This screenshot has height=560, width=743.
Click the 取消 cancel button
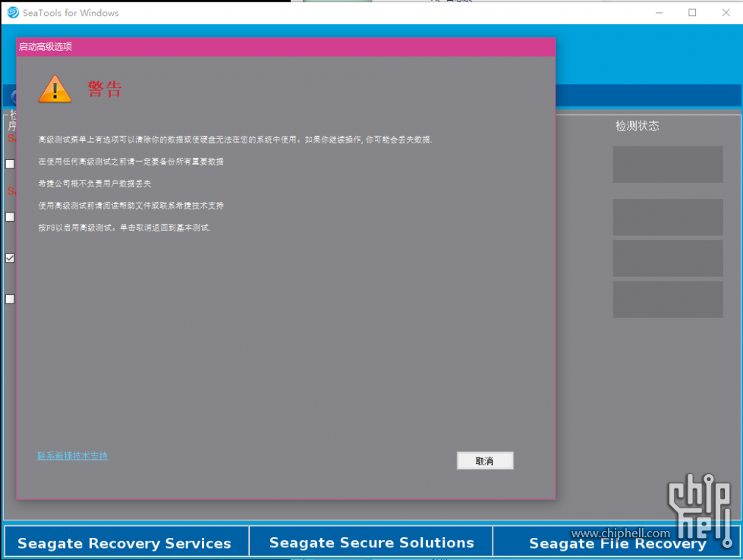pyautogui.click(x=485, y=461)
